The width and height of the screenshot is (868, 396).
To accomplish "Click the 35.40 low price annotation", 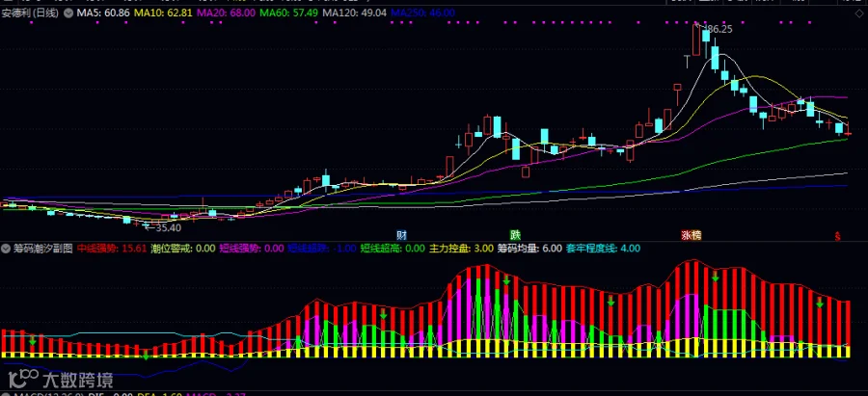I will [168, 227].
